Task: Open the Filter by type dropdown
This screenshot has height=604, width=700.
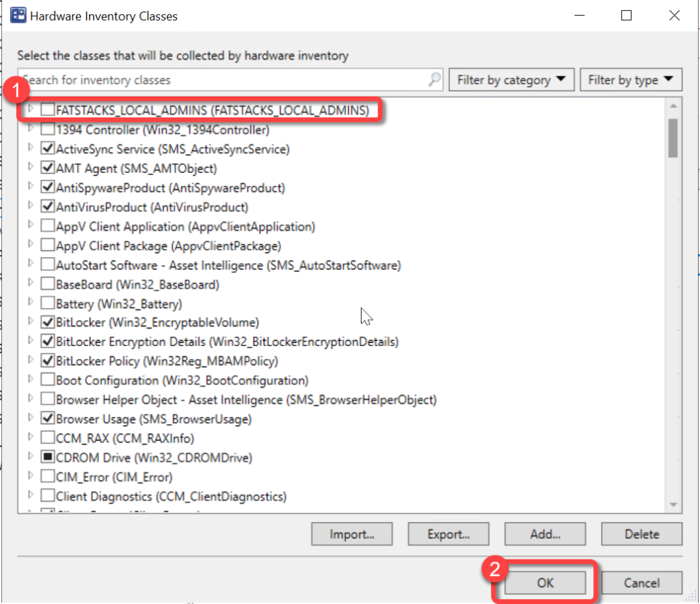Action: [630, 80]
